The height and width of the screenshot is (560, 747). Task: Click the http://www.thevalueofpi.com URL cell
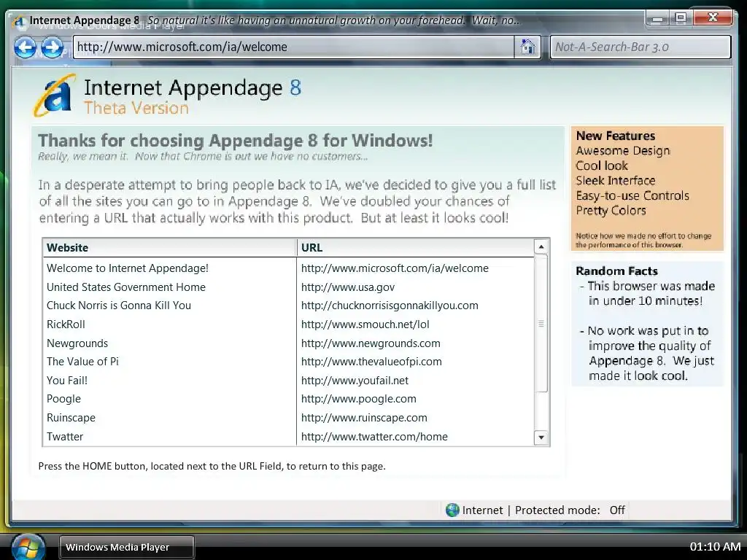pos(371,362)
